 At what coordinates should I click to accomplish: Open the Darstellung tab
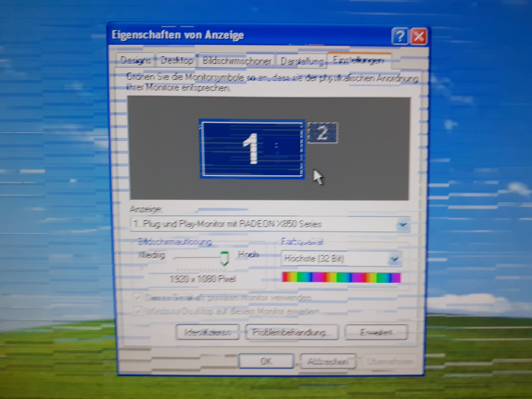(x=302, y=61)
